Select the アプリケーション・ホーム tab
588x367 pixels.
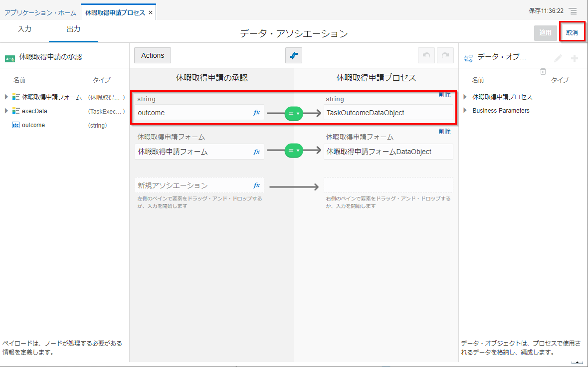click(40, 12)
